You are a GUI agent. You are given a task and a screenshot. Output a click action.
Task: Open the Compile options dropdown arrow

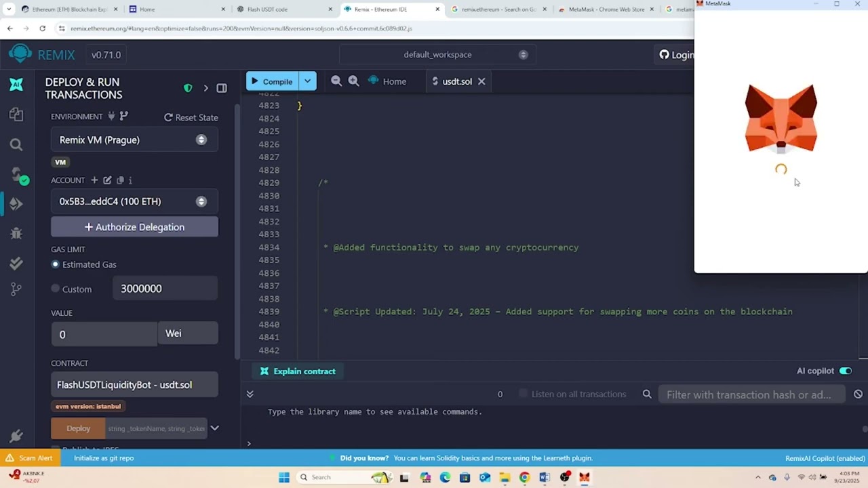tap(307, 81)
